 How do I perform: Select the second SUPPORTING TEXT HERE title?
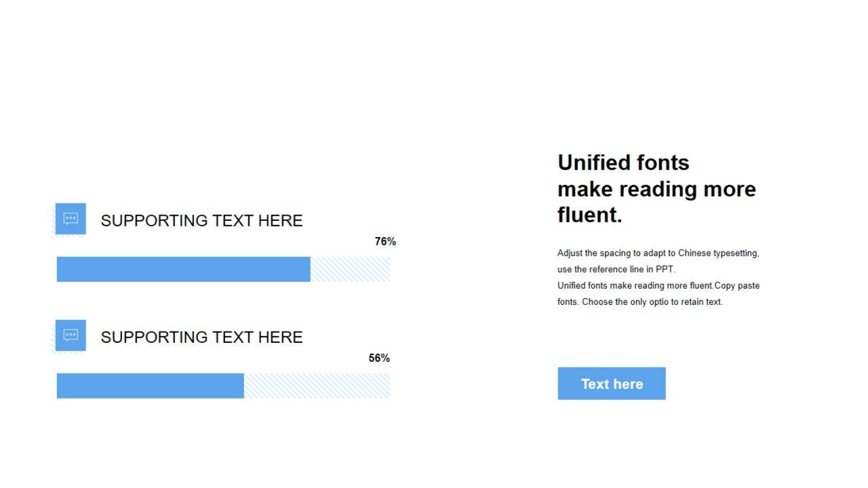pyautogui.click(x=201, y=338)
